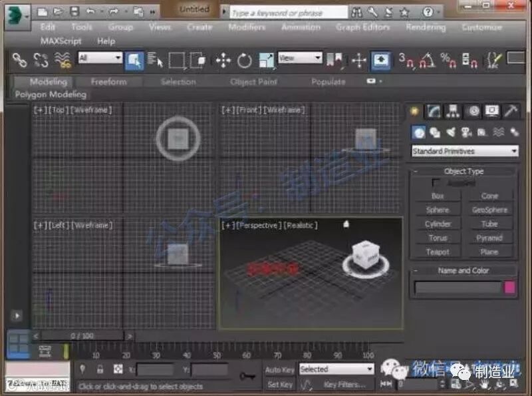The height and width of the screenshot is (396, 532).
Task: Select the Lights category icon
Action: (x=451, y=132)
